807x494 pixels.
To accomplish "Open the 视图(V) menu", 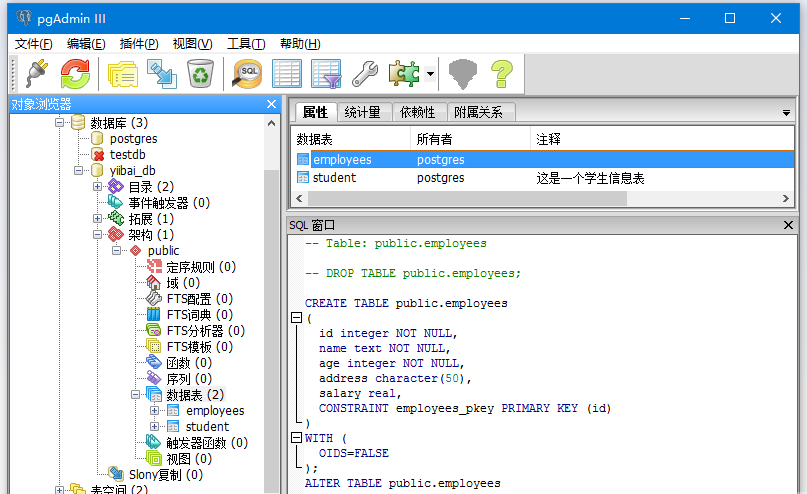I will click(192, 44).
